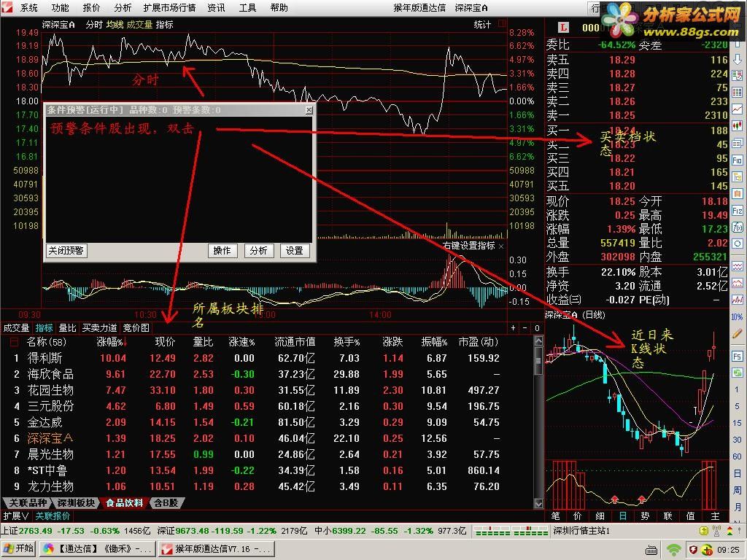747x560 pixels.
Task: Click the red L icon beside stock code
Action: [563, 27]
